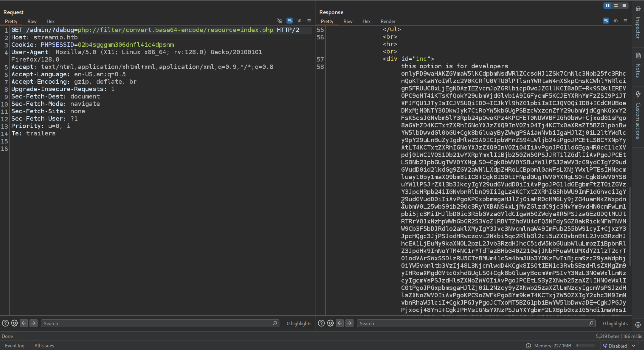This screenshot has height=350, width=644.
Task: Expand the Disabled AI dropdown arrow
Action: pyautogui.click(x=633, y=346)
